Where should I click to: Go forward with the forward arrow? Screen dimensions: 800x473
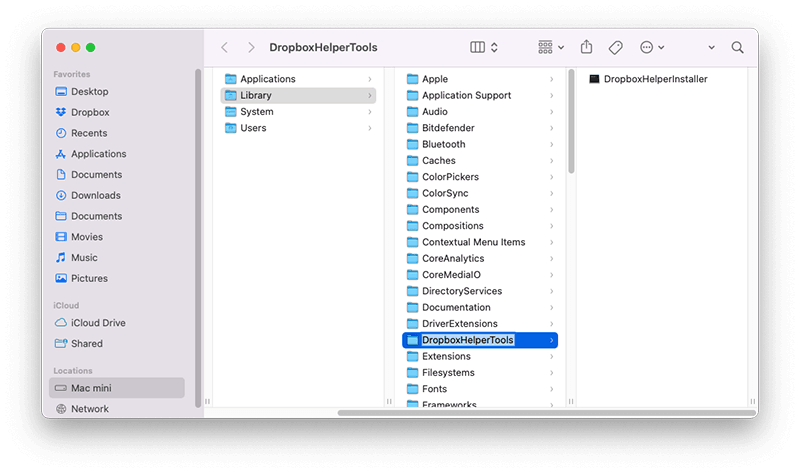coord(251,47)
